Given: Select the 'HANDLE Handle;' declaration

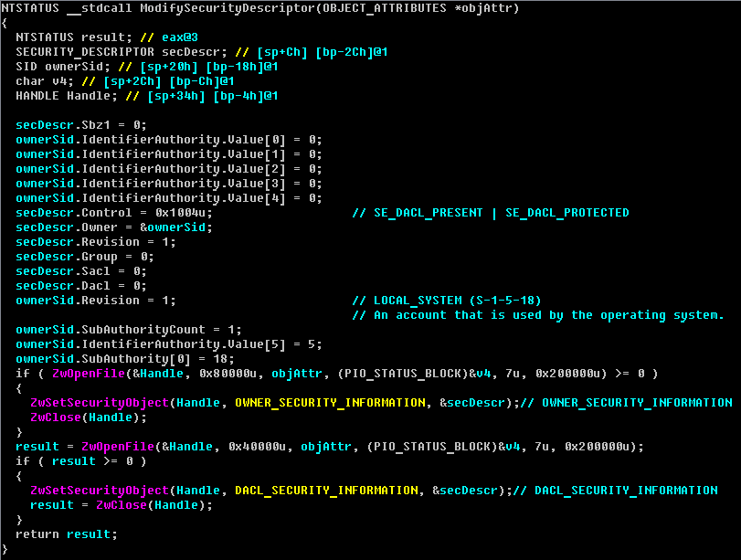Looking at the screenshot, I should click(x=67, y=96).
